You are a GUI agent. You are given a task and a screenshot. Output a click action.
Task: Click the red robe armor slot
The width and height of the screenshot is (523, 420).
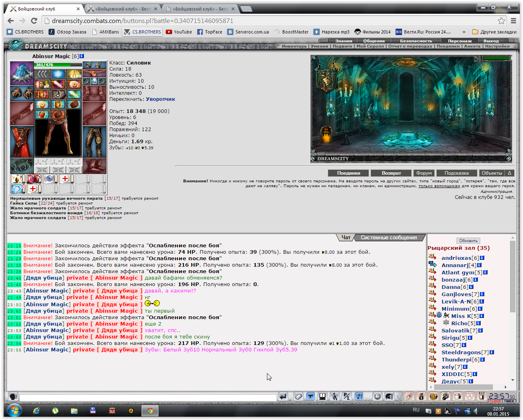coord(22,142)
